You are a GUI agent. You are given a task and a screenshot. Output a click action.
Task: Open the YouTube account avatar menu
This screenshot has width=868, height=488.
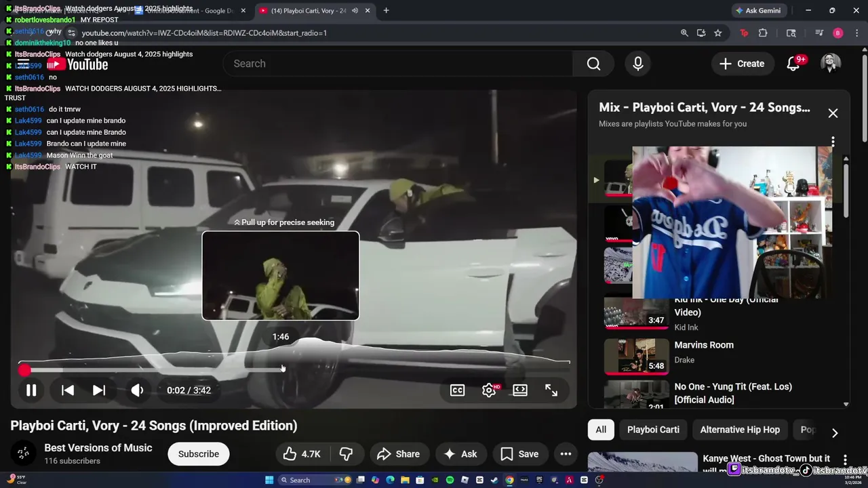(831, 64)
